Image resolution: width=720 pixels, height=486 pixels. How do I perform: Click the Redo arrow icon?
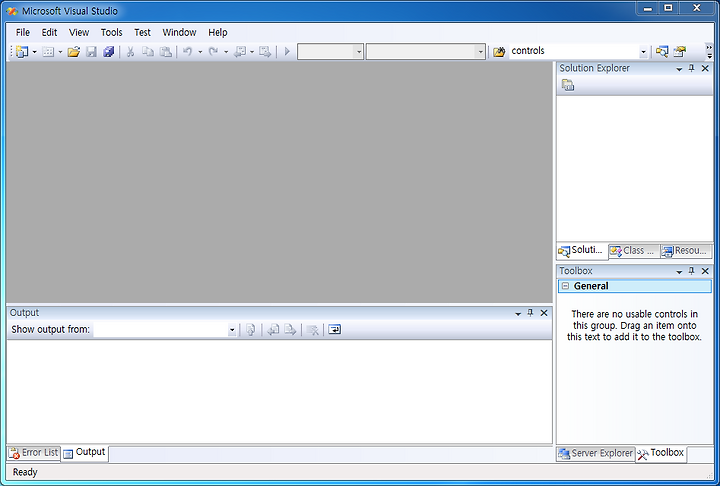click(x=213, y=51)
